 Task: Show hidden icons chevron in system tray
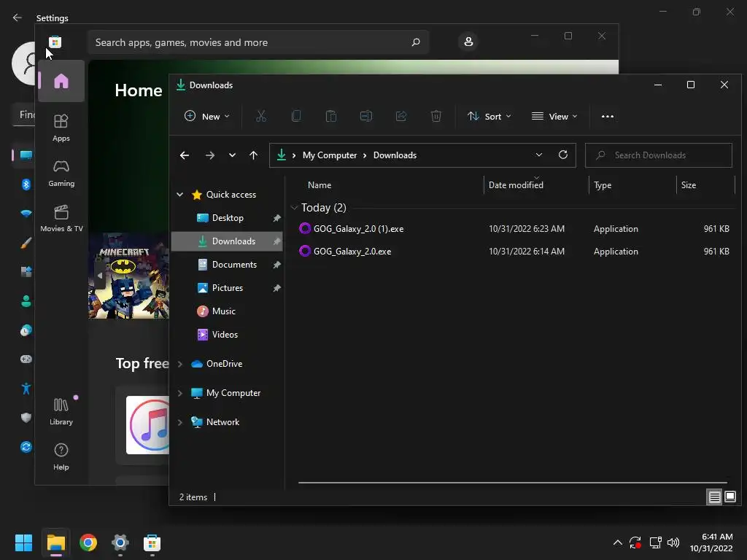pos(617,542)
